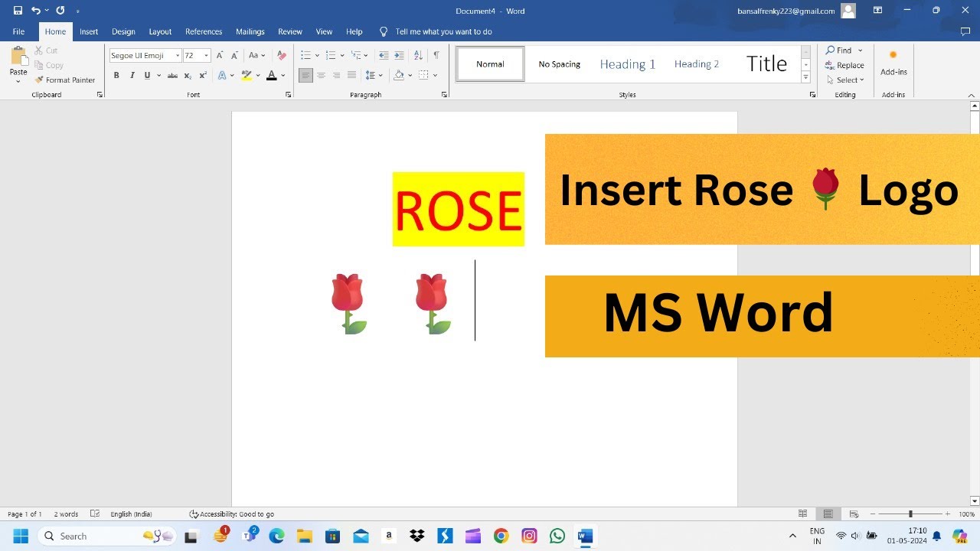Open Windows taskbar Search box
The height and width of the screenshot is (551, 980).
pyautogui.click(x=107, y=536)
